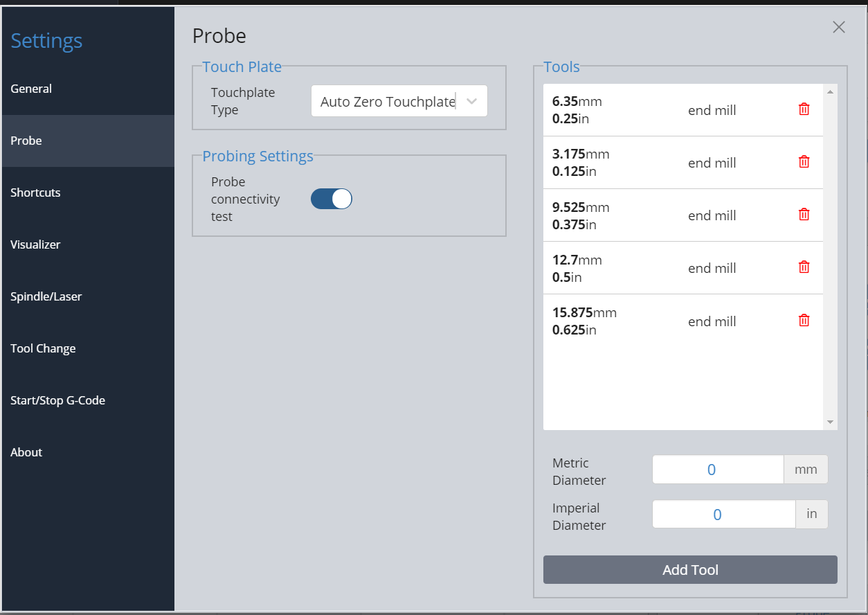The width and height of the screenshot is (868, 615).
Task: Delete the 15.875mm end mill tool
Action: pyautogui.click(x=804, y=321)
